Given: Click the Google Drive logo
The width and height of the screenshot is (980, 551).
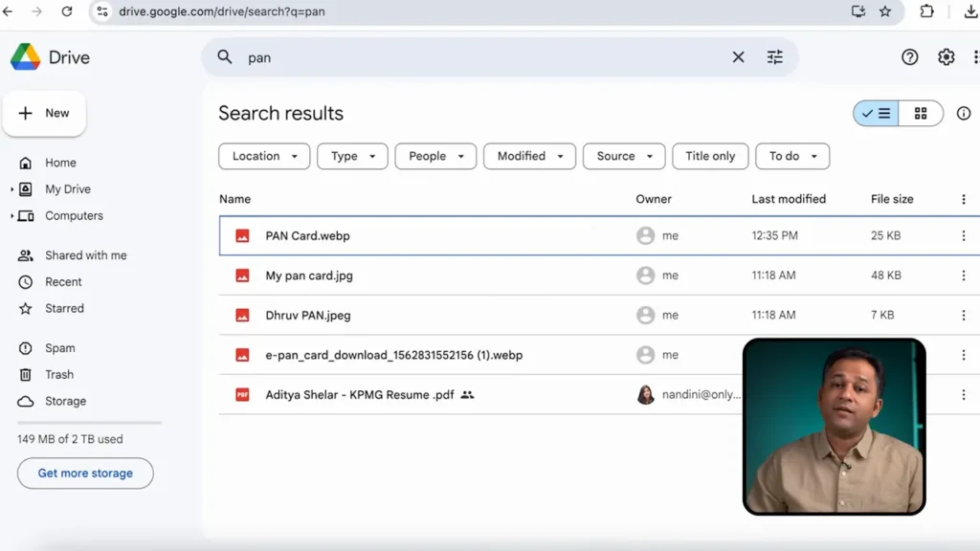Looking at the screenshot, I should pos(26,57).
